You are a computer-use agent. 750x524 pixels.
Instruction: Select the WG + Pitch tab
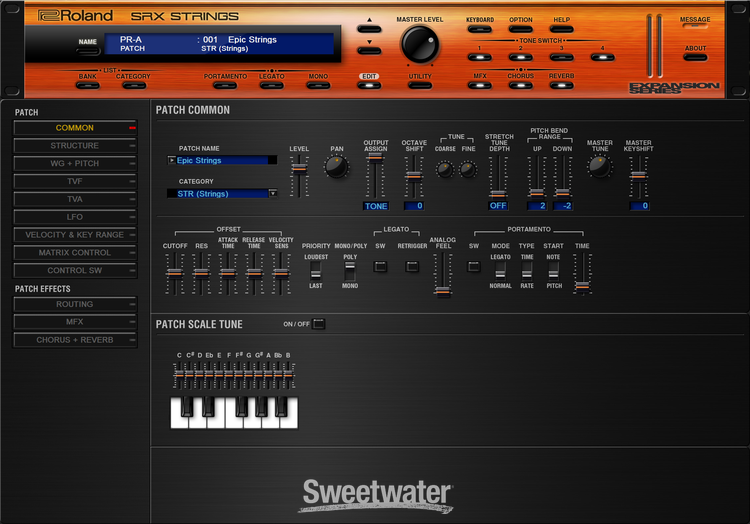75,164
